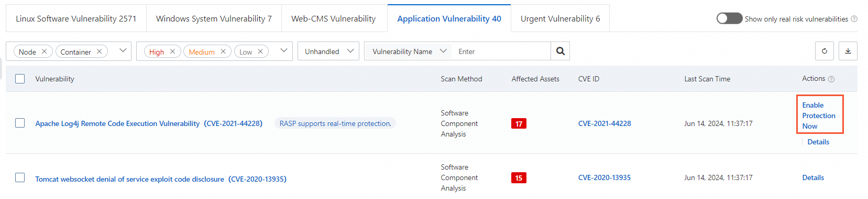Switch to Linux Software Vulnerability tab
The width and height of the screenshot is (868, 199).
pyautogui.click(x=76, y=18)
